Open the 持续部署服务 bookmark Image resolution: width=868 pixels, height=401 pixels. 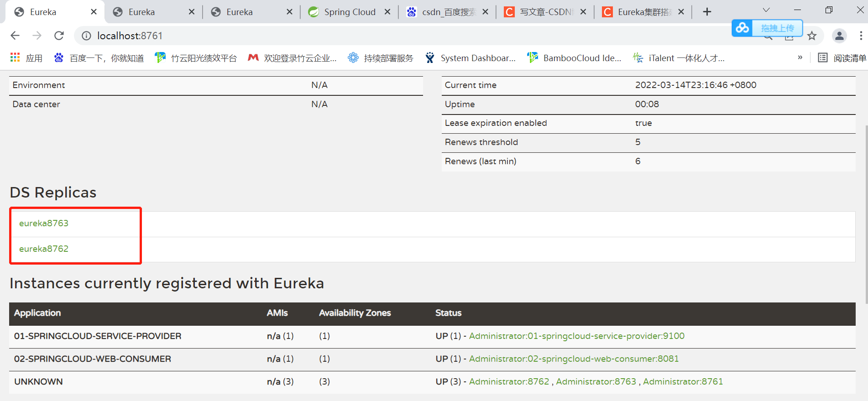pyautogui.click(x=381, y=58)
